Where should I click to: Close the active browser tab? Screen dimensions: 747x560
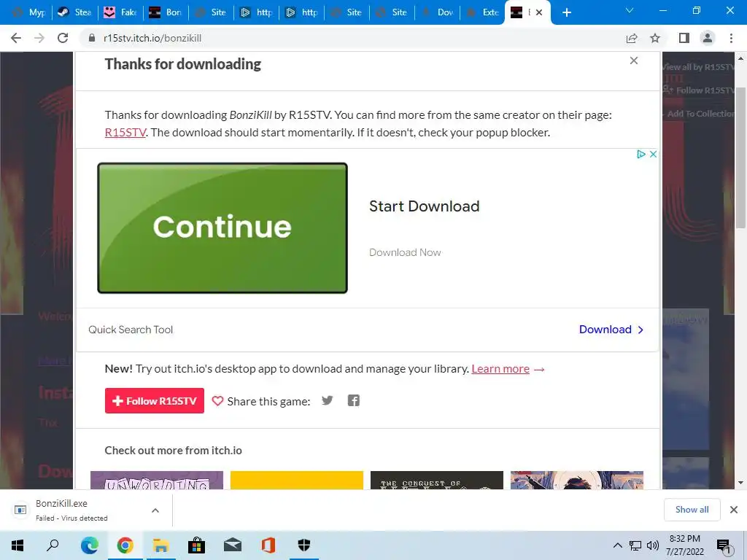539,12
